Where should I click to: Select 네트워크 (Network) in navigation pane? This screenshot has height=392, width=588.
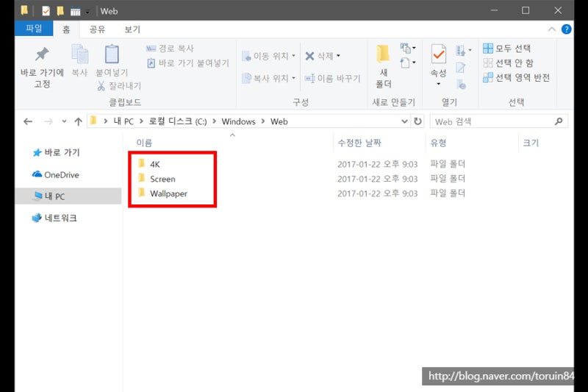coord(54,218)
